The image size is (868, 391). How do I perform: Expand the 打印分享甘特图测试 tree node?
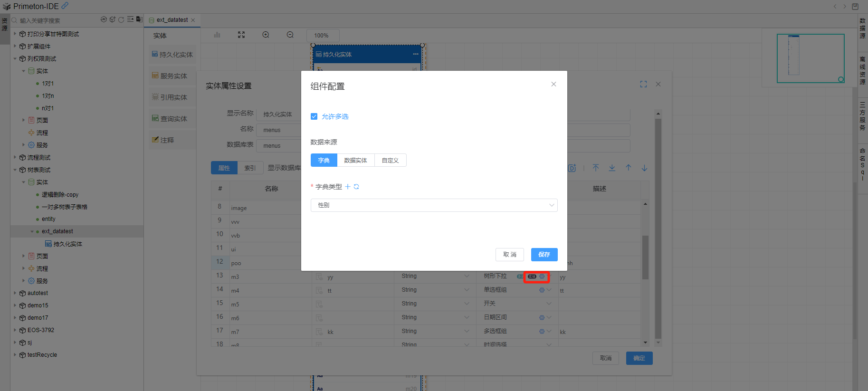pos(15,34)
